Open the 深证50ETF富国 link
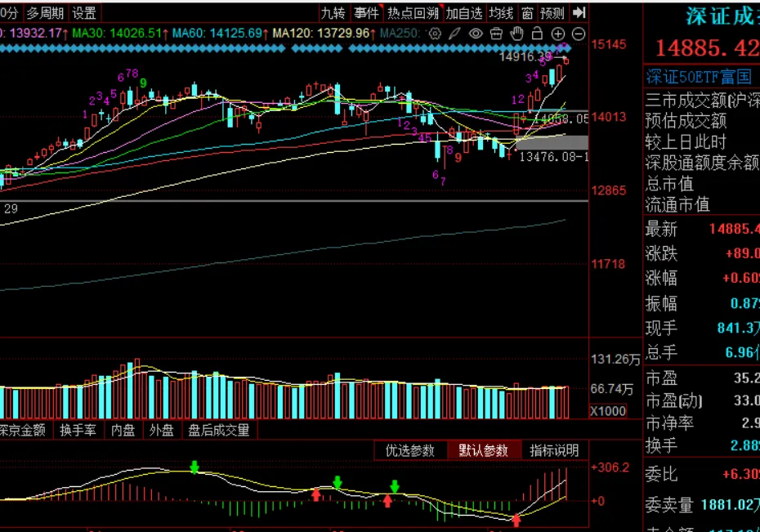Image resolution: width=760 pixels, height=532 pixels. click(x=699, y=77)
